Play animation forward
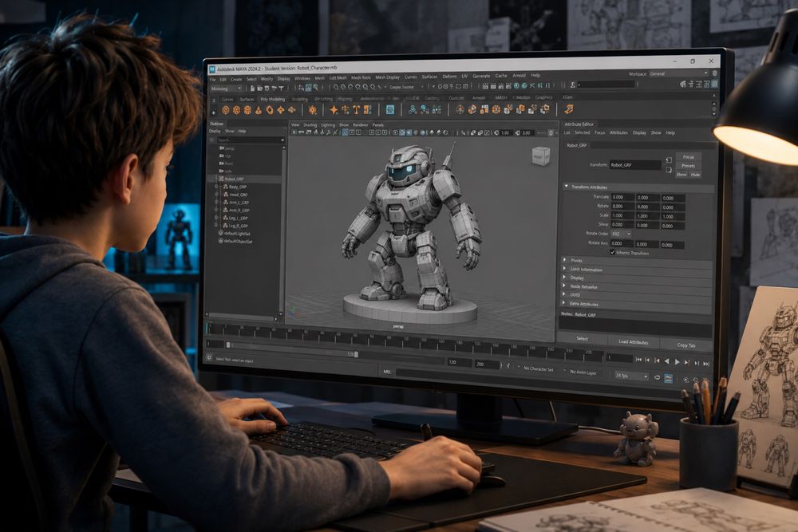 tap(677, 362)
